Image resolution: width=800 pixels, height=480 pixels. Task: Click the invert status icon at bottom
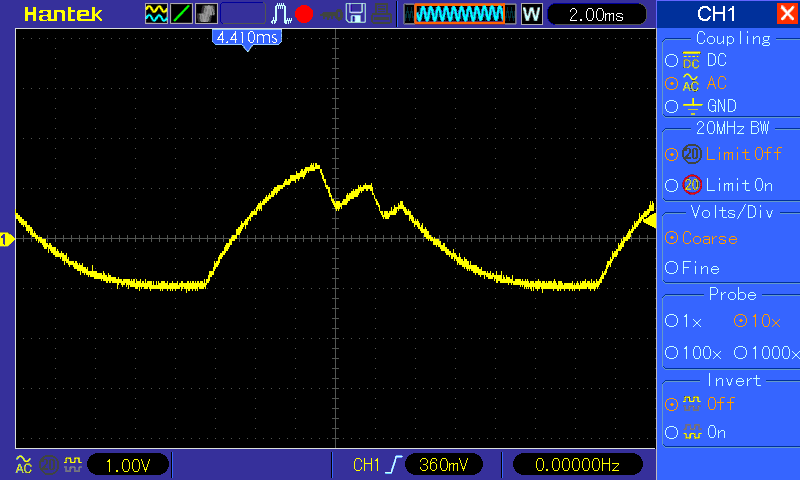[x=73, y=465]
